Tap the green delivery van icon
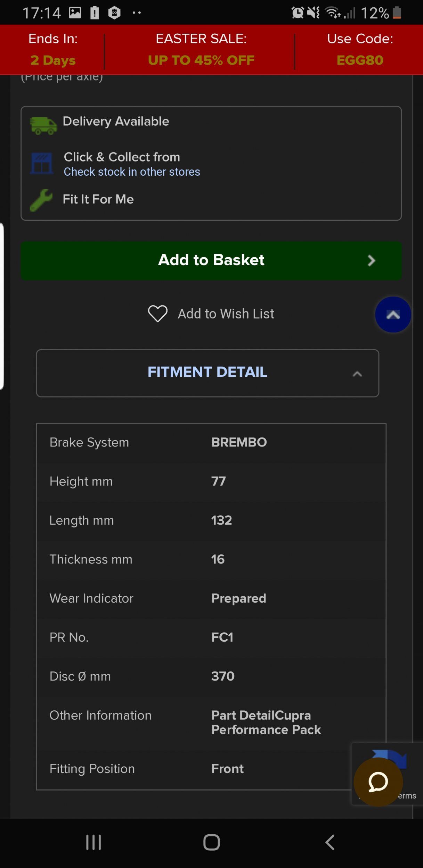This screenshot has height=868, width=423. [x=43, y=125]
